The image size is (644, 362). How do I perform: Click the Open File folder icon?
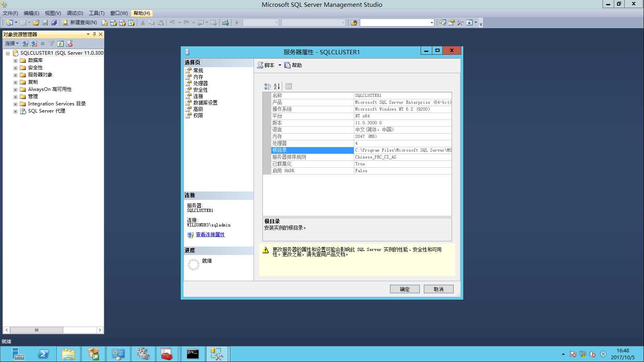(36, 23)
